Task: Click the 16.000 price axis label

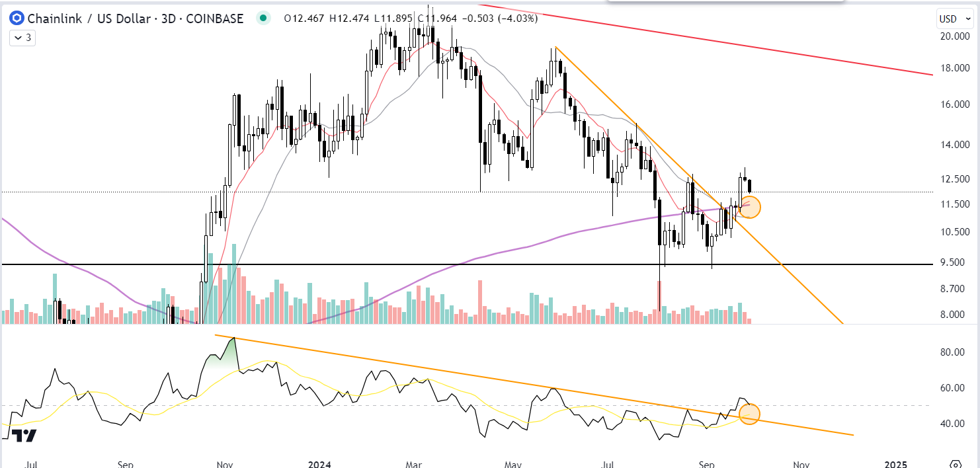Action: [954, 104]
